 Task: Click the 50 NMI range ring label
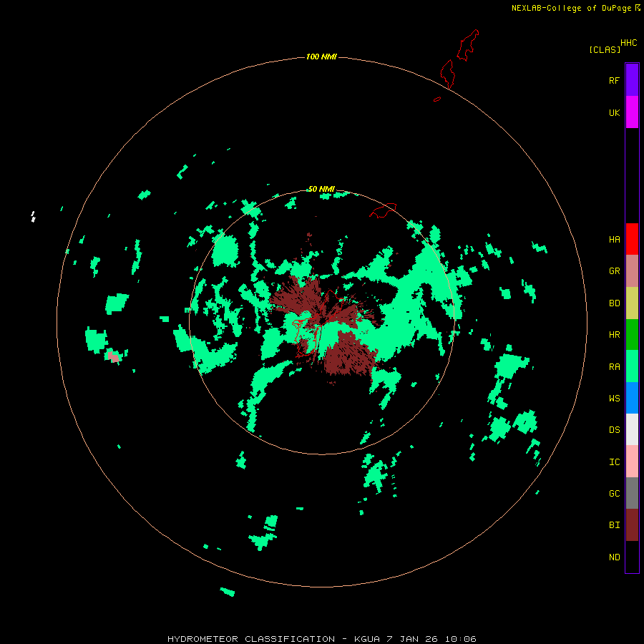pos(321,189)
